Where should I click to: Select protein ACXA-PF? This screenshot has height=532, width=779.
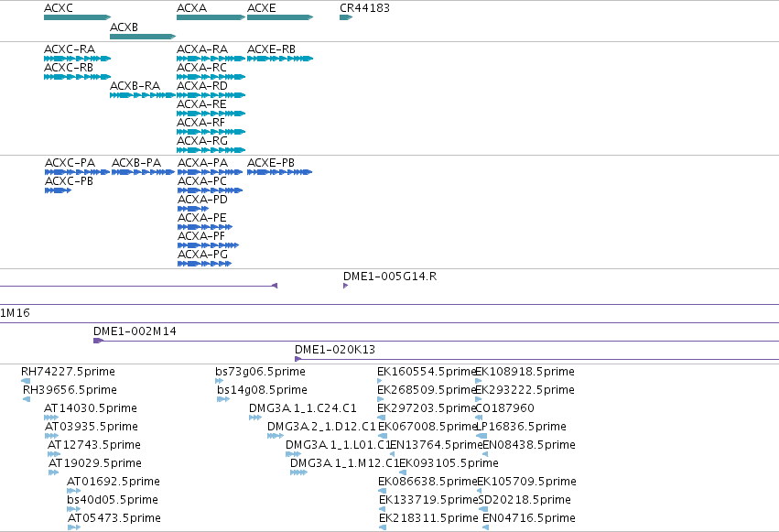pos(208,245)
